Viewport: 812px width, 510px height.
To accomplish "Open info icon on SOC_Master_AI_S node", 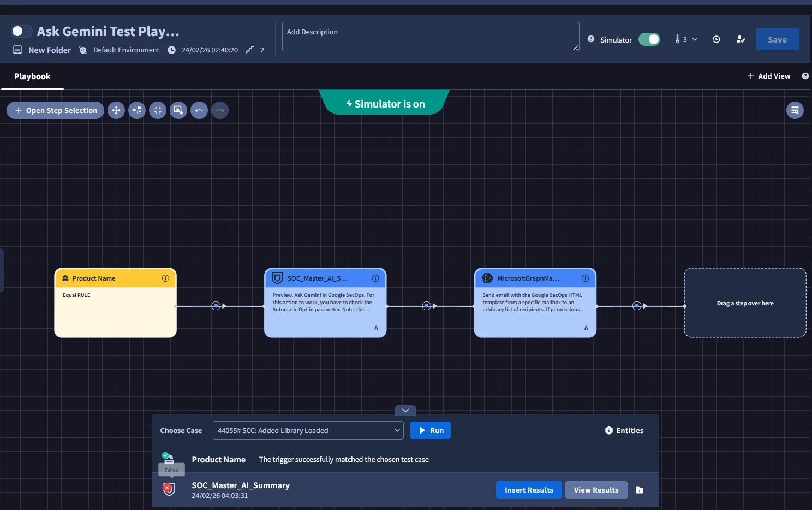I will point(375,278).
